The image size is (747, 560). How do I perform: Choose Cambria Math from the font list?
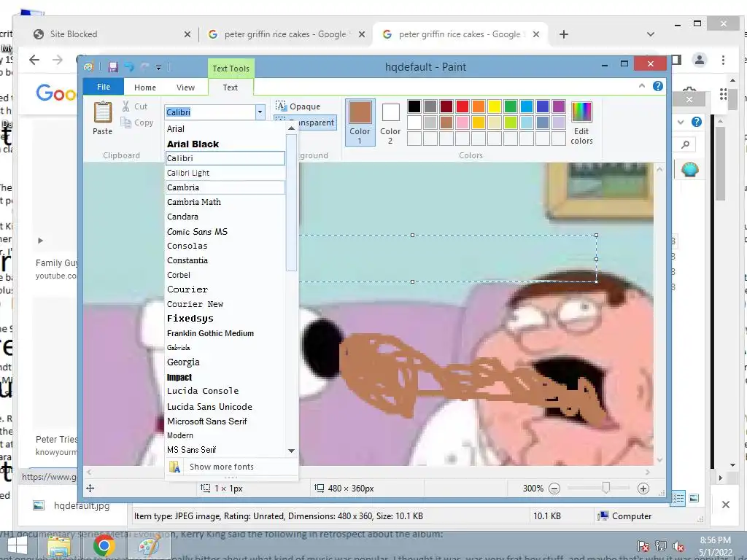pos(225,202)
